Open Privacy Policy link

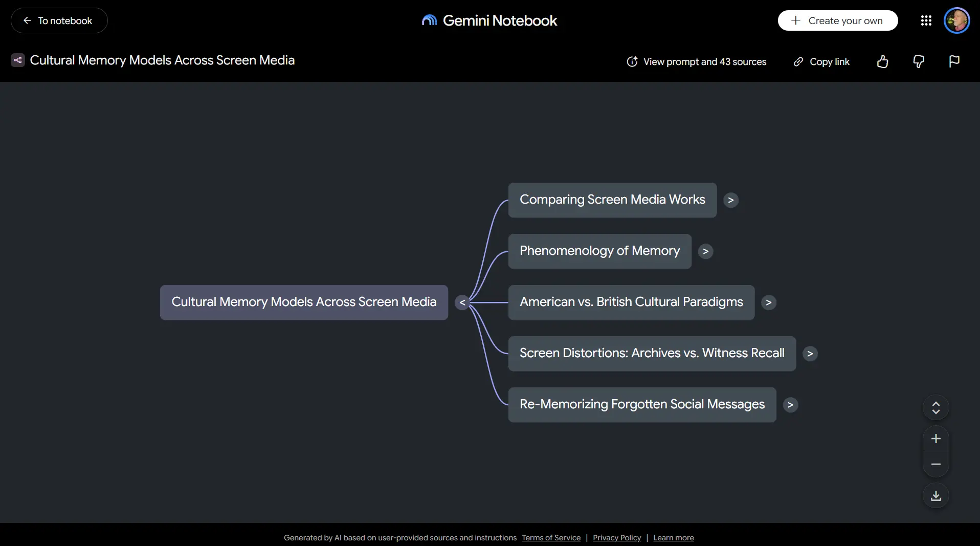(616, 537)
